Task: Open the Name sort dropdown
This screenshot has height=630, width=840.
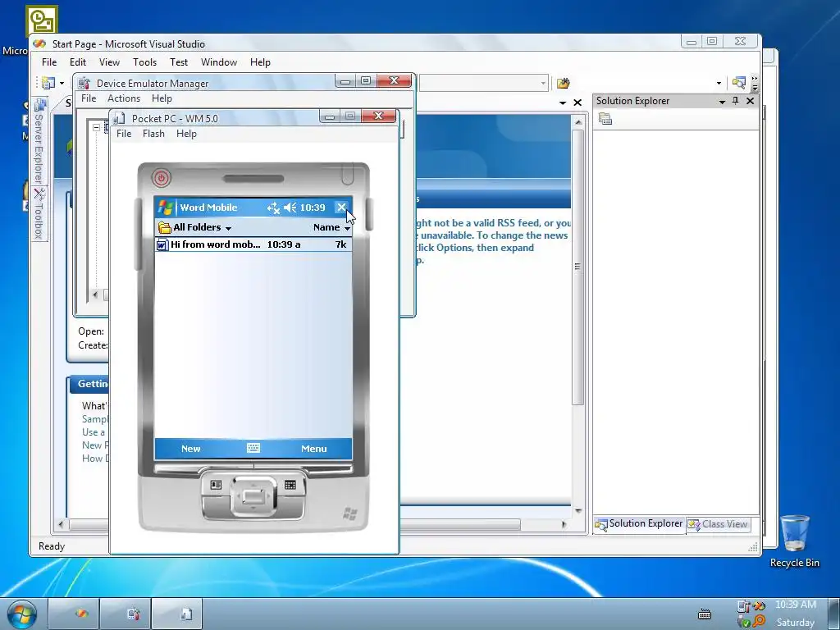Action: pyautogui.click(x=331, y=227)
